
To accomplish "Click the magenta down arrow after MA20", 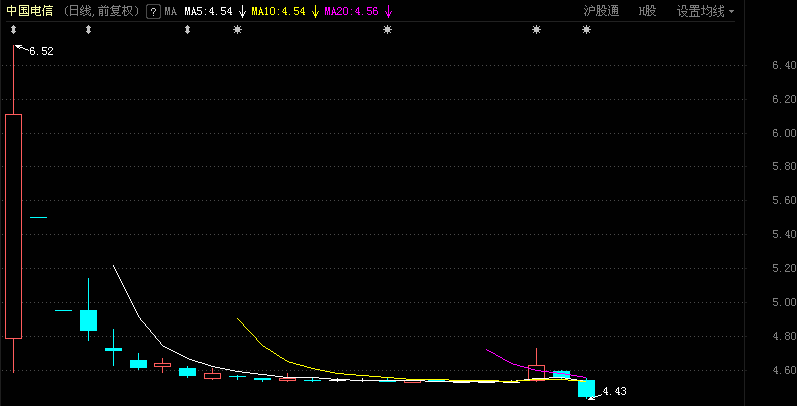I will click(x=389, y=12).
